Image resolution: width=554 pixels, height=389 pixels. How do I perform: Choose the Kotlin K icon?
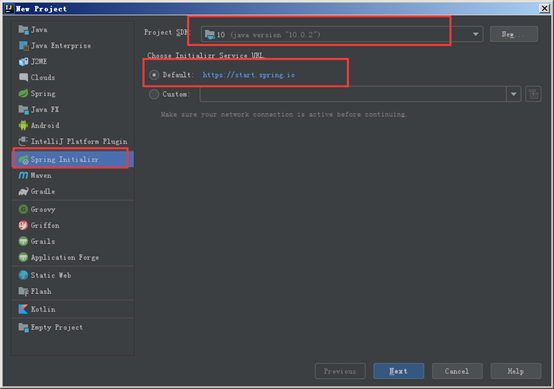point(23,310)
